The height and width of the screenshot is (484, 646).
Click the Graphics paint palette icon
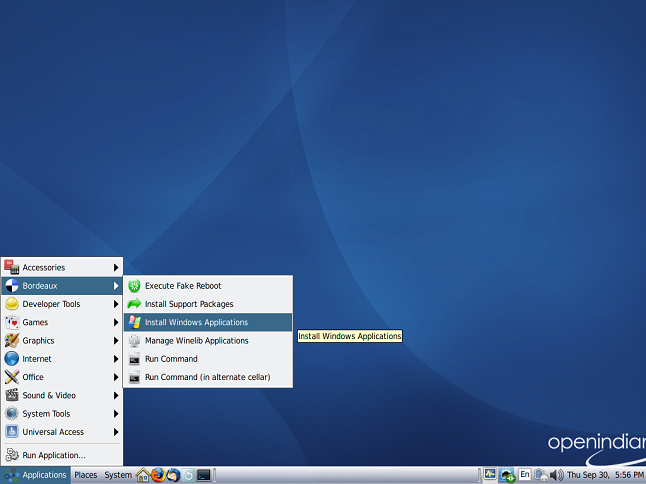[12, 340]
